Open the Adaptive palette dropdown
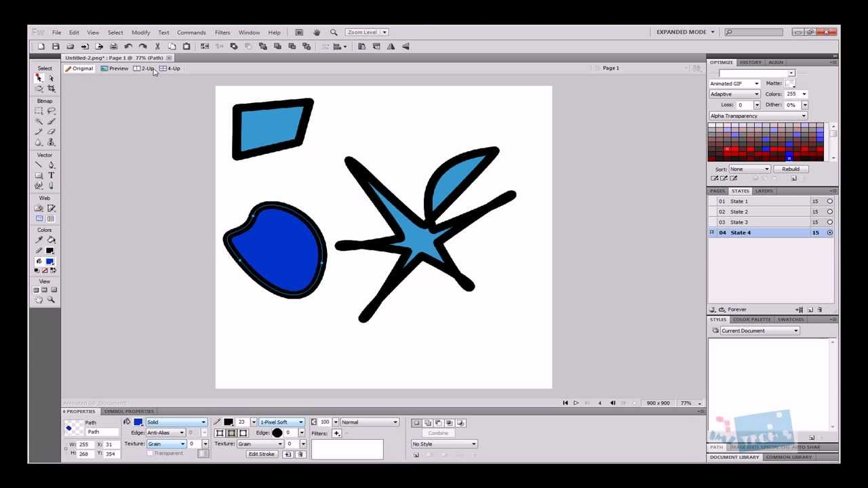The height and width of the screenshot is (488, 868). [734, 94]
